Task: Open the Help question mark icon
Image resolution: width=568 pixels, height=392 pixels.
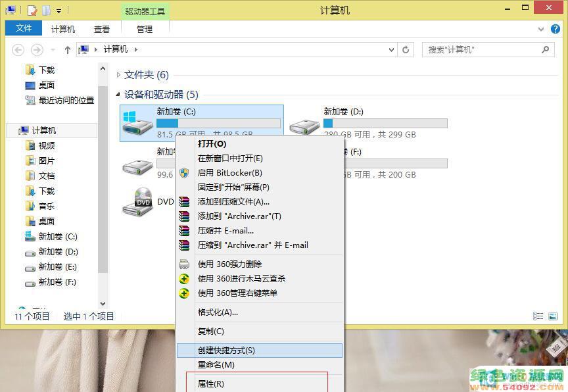Action: 556,29
